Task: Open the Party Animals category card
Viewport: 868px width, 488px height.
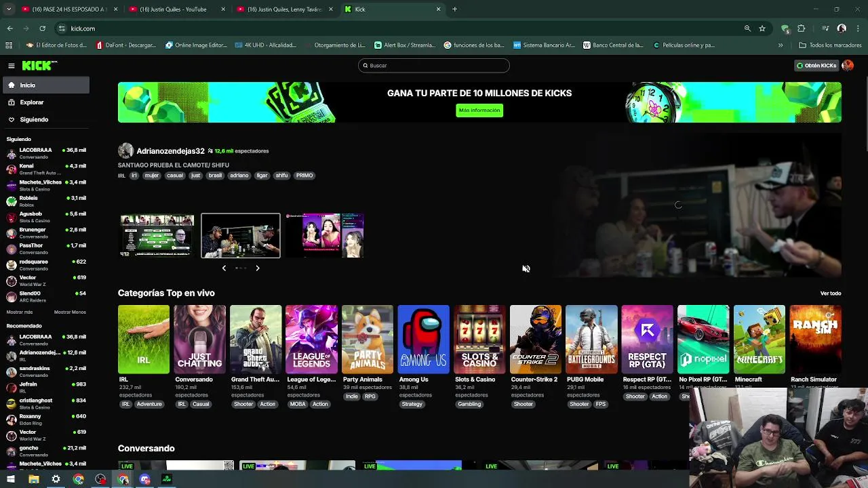Action: coord(368,340)
